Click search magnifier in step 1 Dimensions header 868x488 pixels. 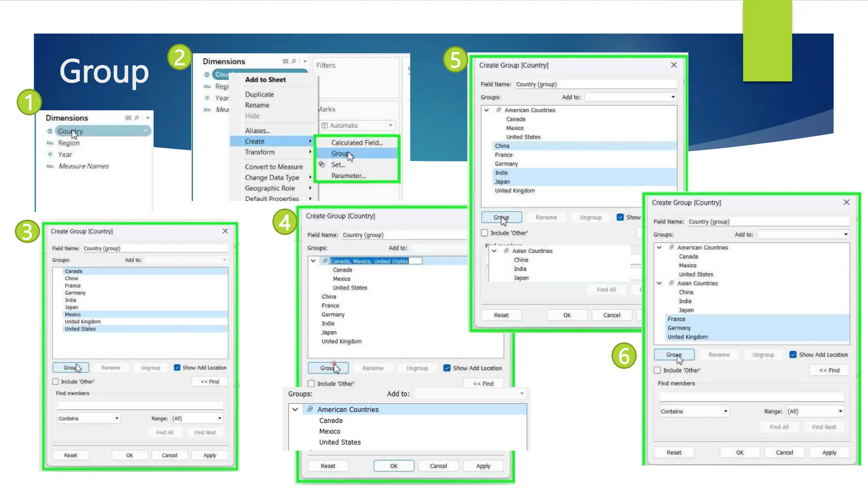click(136, 118)
